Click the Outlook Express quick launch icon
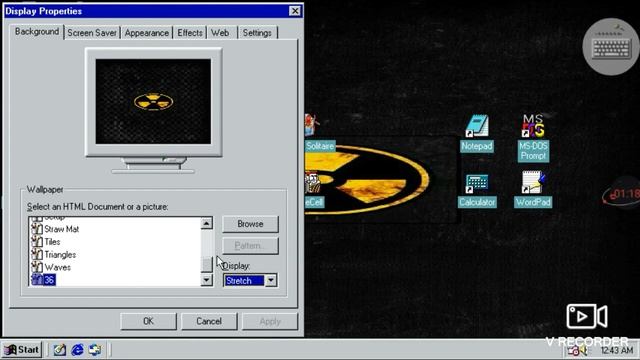 (95, 350)
